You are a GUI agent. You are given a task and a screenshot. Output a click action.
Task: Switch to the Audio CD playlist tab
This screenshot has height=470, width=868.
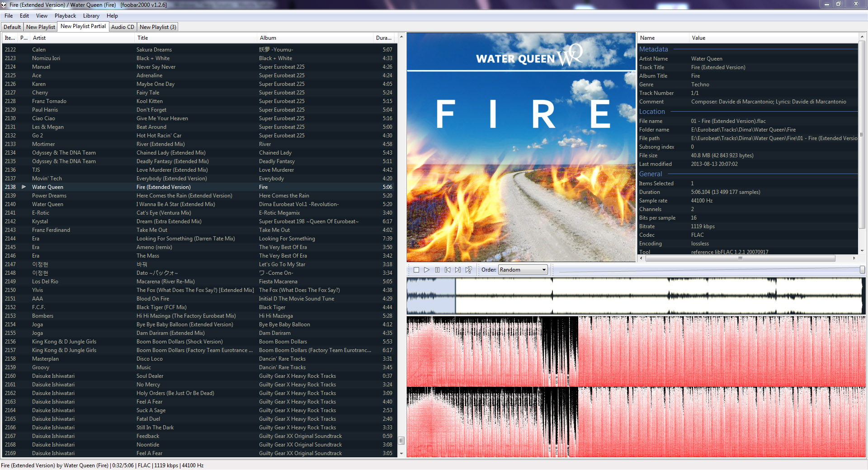[123, 27]
